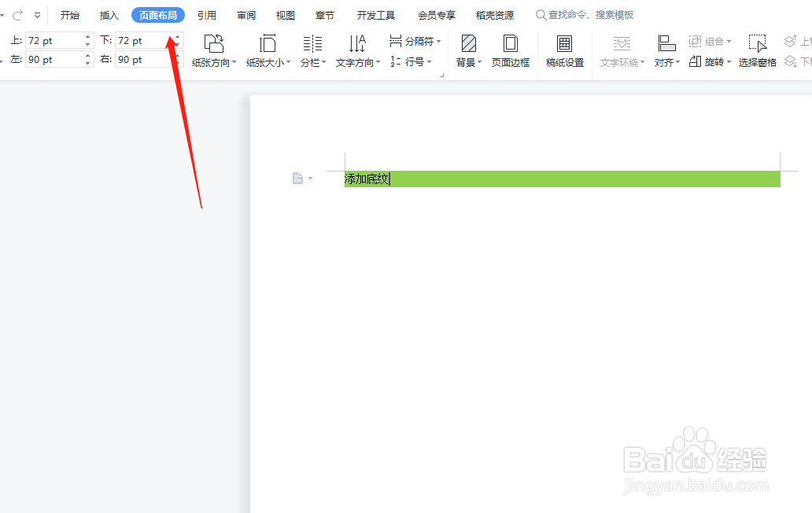Expand the 旋转 dropdown arrow
This screenshot has width=812, height=513.
pyautogui.click(x=729, y=62)
